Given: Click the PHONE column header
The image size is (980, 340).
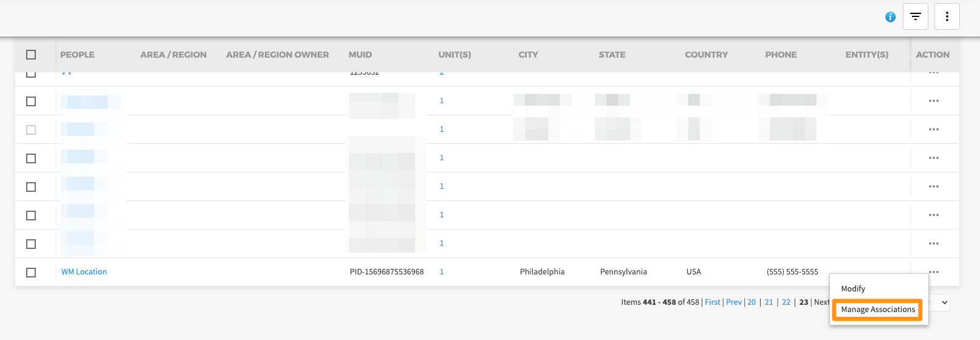Looking at the screenshot, I should (781, 55).
